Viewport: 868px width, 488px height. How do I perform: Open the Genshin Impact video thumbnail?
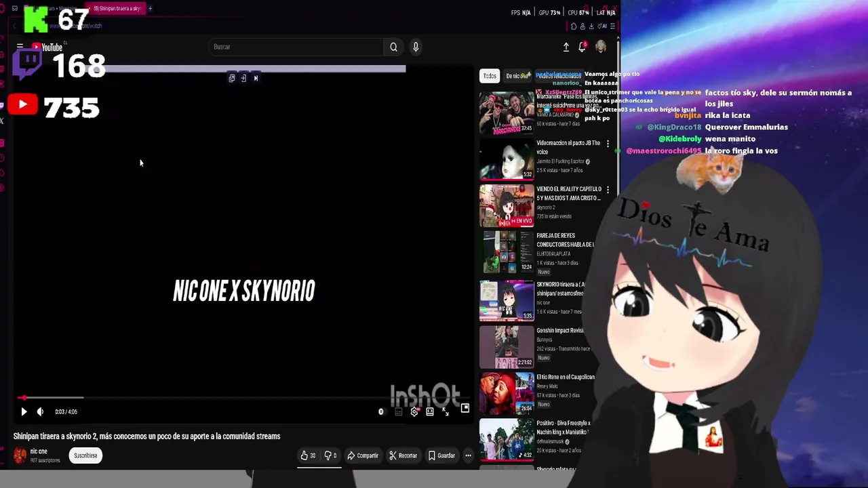pos(507,346)
